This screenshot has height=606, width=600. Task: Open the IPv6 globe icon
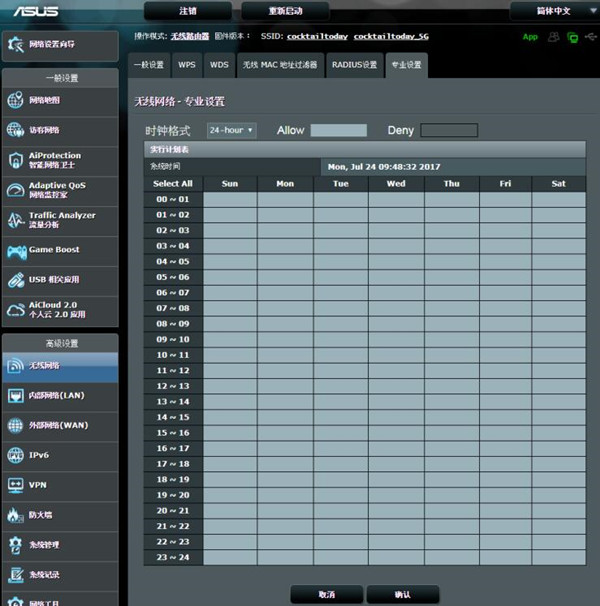point(16,455)
